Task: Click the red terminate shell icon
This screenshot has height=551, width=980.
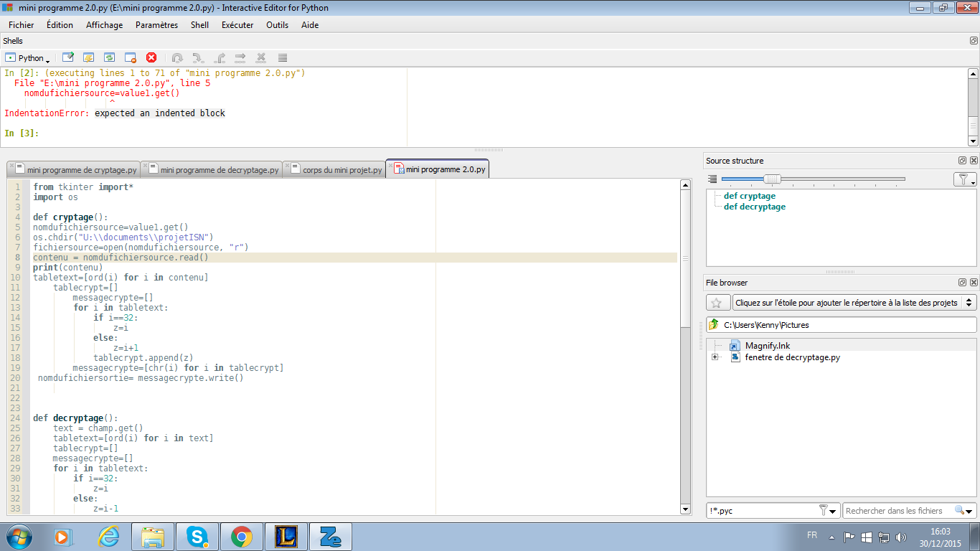Action: point(151,57)
